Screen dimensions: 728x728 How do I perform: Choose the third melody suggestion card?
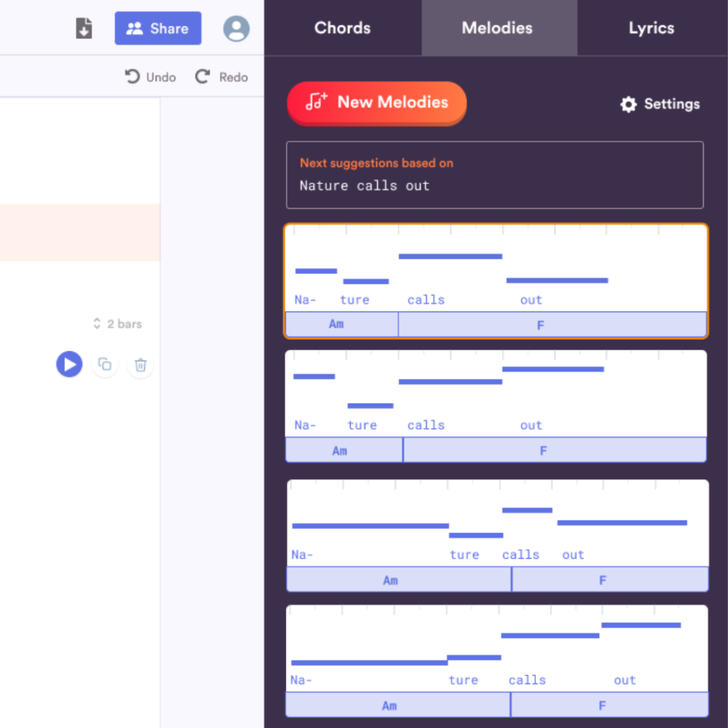(x=497, y=535)
